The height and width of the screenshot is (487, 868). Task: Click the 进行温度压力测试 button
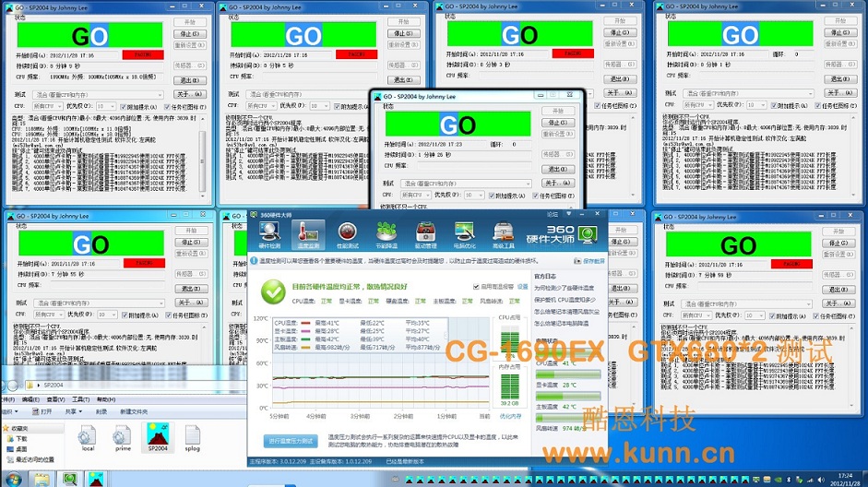coord(291,441)
